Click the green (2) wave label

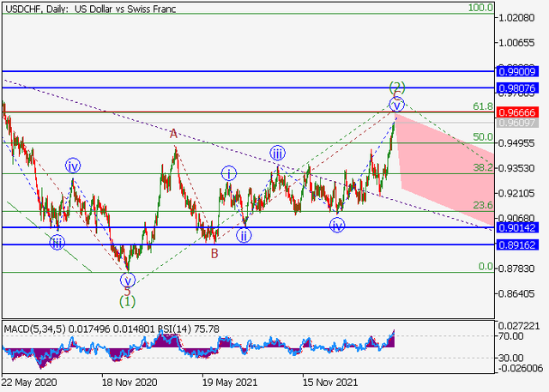pyautogui.click(x=397, y=87)
